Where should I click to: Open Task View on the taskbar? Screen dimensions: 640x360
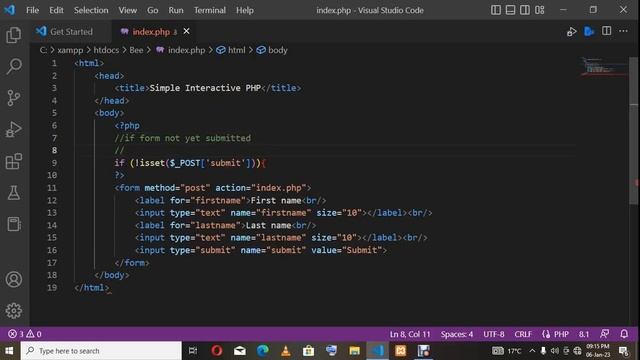193,351
